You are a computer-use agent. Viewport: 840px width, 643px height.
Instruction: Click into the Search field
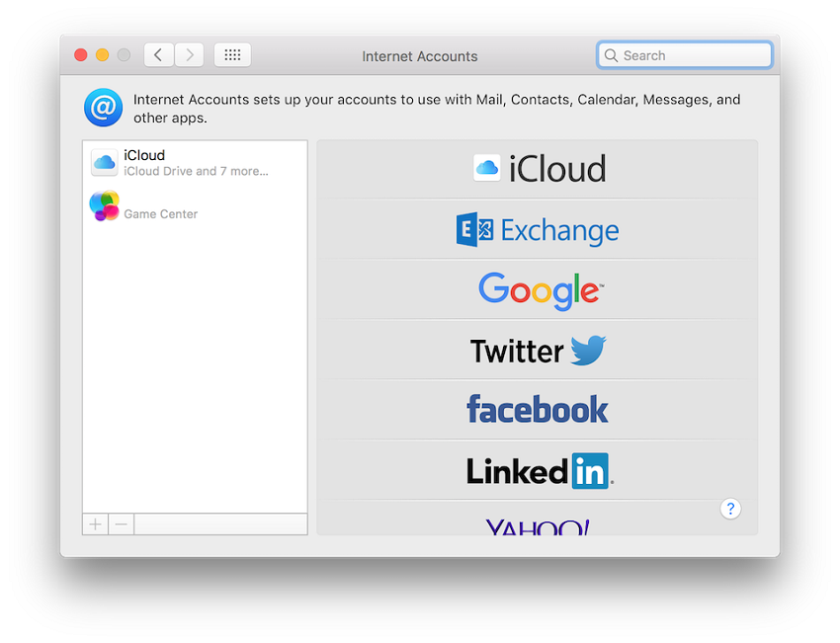coord(684,55)
